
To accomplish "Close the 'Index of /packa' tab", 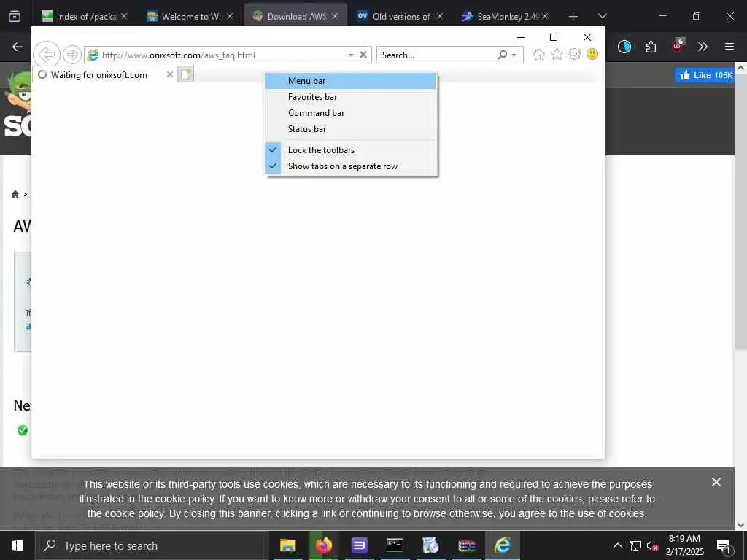I will (124, 16).
